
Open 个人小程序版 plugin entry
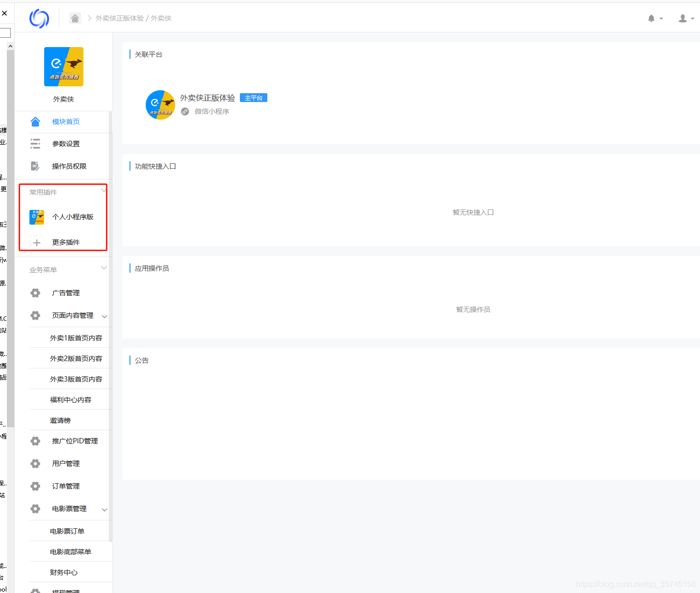(73, 217)
